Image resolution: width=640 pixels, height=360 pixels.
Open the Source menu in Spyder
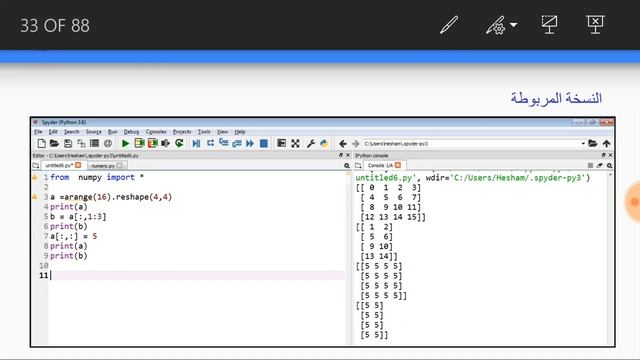[x=93, y=132]
